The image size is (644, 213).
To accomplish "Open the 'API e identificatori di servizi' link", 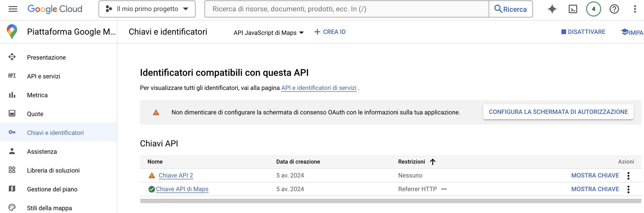I will [x=319, y=88].
